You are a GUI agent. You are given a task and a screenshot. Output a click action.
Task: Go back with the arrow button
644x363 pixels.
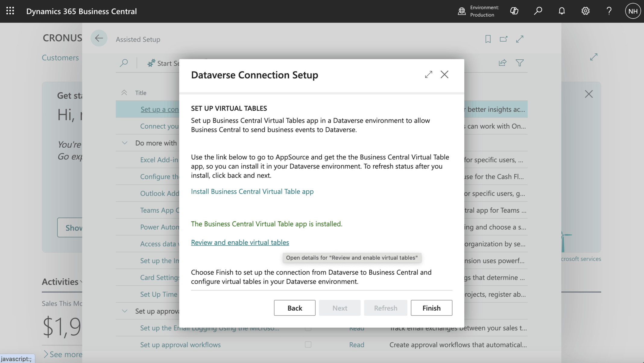pos(99,38)
